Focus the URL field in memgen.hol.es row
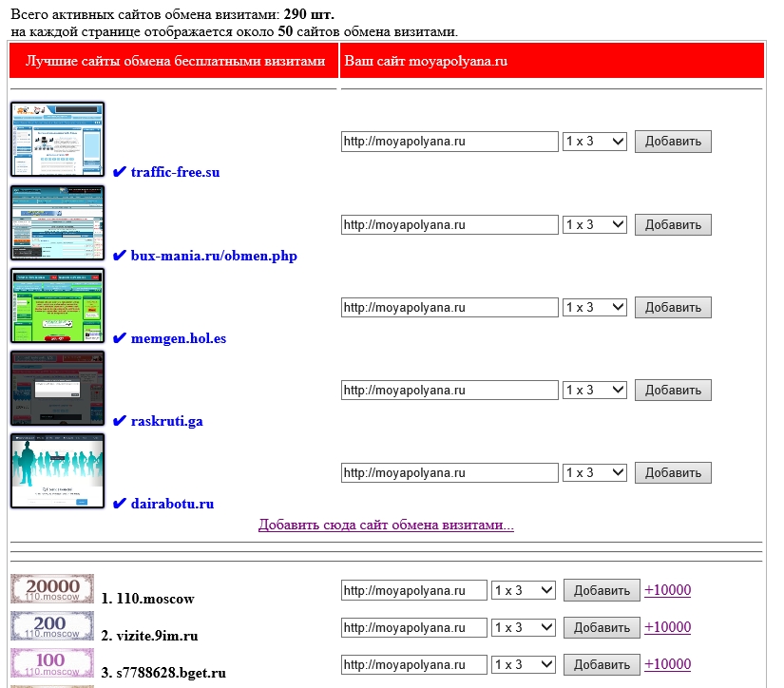Screen dimensions: 784x688 [449, 308]
